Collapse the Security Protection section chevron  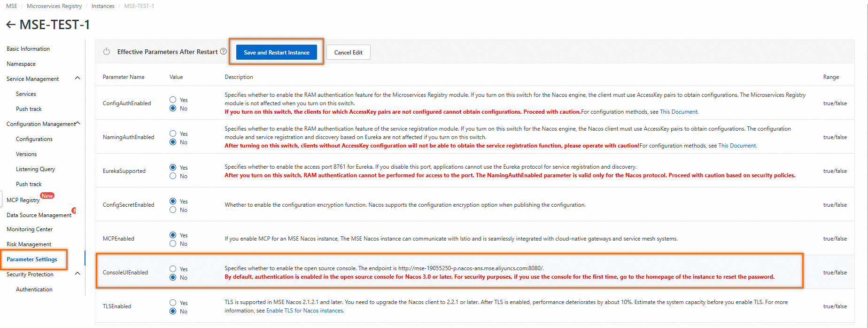coord(77,273)
